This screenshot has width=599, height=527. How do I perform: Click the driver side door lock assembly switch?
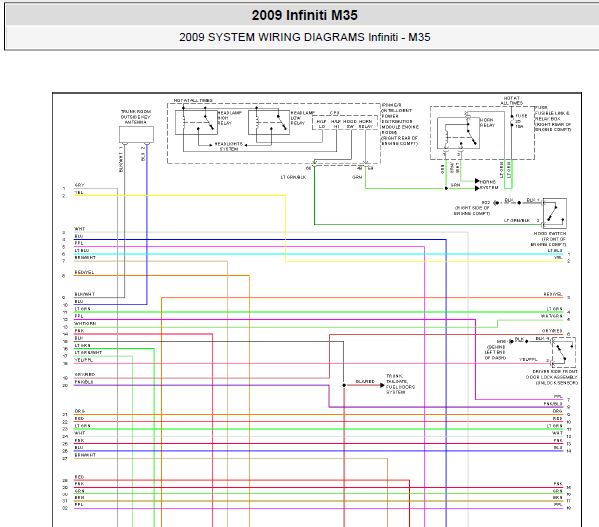click(x=563, y=352)
